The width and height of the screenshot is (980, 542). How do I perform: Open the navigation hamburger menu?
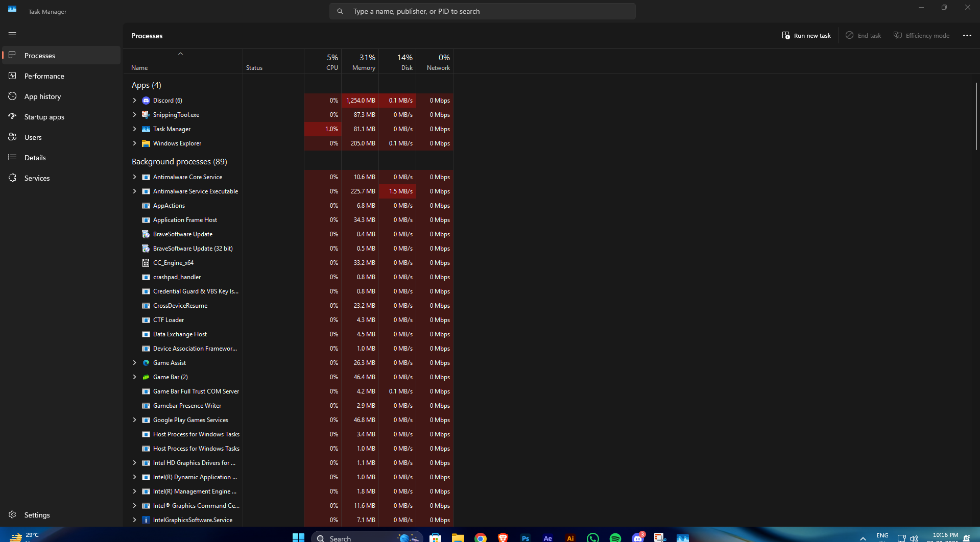(12, 35)
